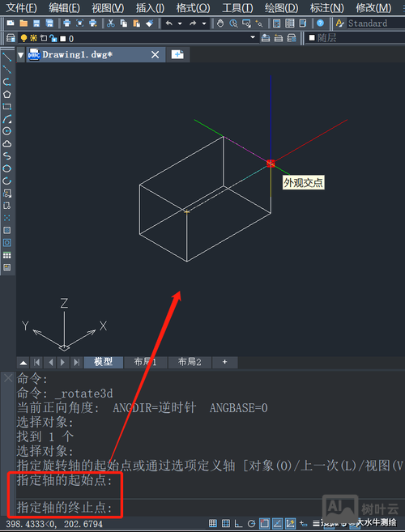The image size is (405, 532).
Task: Toggle object snap tracking in status bar
Action: coord(277,523)
